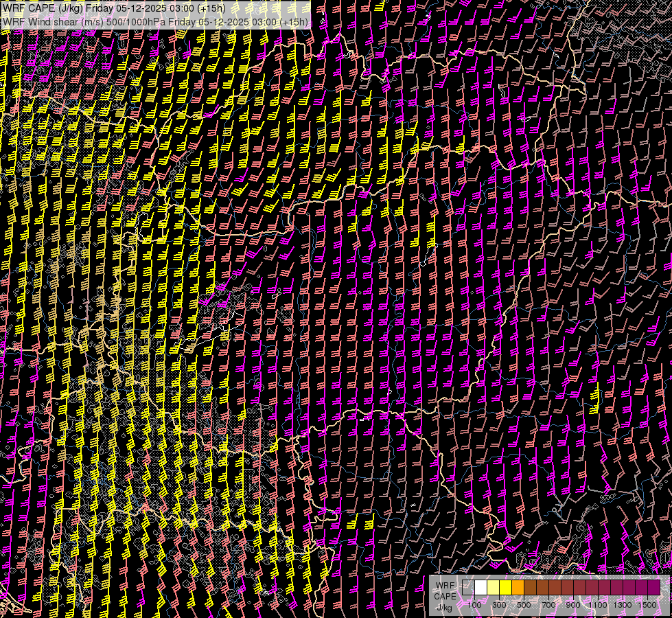Choose the last dark purple legend swatch
Screen dimensions: 672x618
point(653,587)
